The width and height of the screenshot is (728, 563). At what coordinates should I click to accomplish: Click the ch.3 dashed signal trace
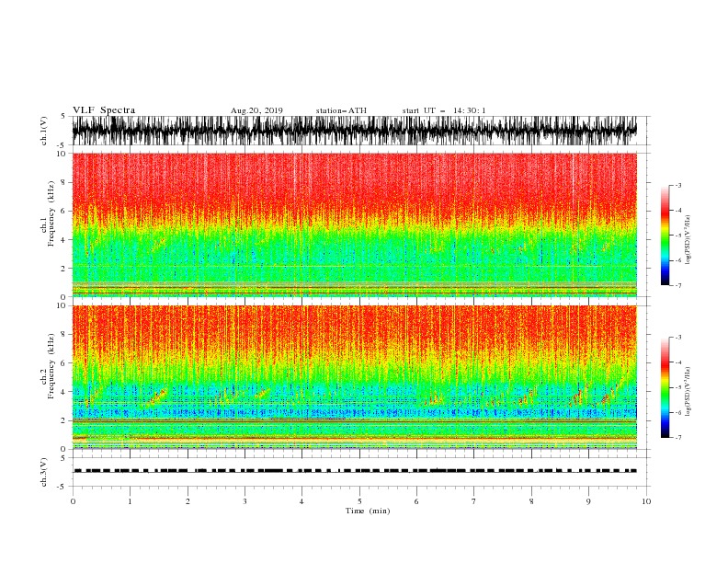[355, 471]
